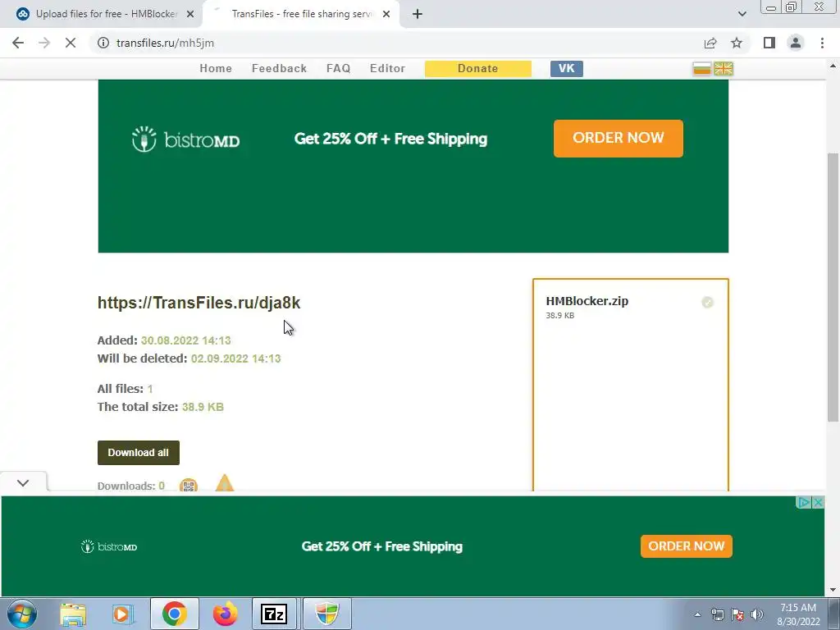
Task: Go back using browser back arrow
Action: click(18, 43)
